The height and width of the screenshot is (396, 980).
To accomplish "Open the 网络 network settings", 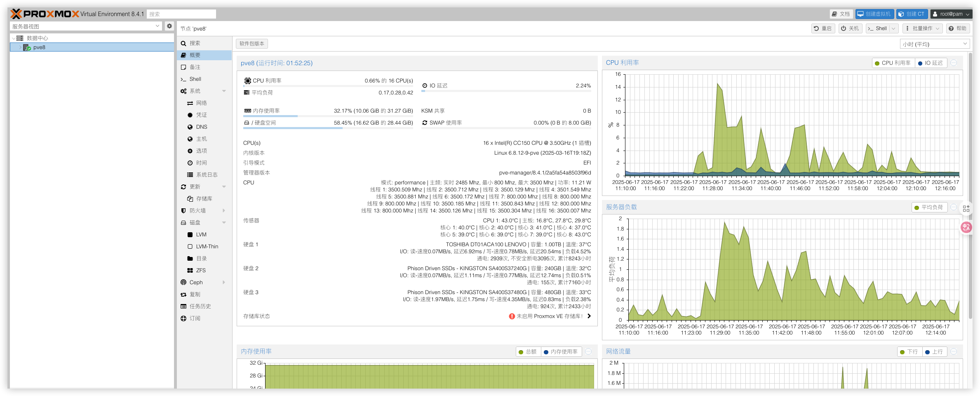I will (x=204, y=103).
